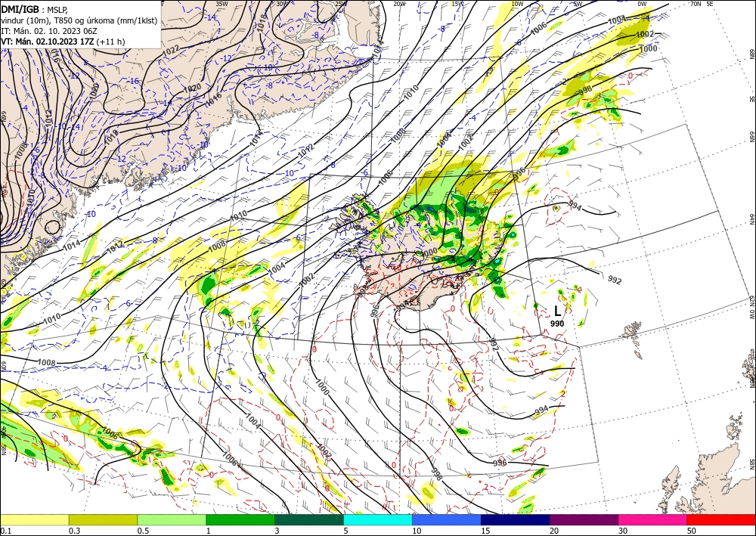Click the legend value "20"
The width and height of the screenshot is (756, 536).
point(554,531)
